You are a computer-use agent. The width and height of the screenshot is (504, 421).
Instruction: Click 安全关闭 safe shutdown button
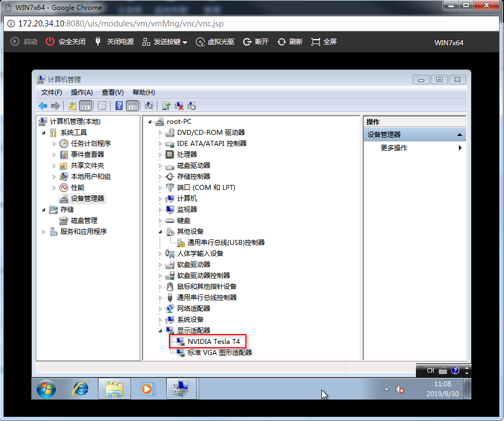pos(65,42)
